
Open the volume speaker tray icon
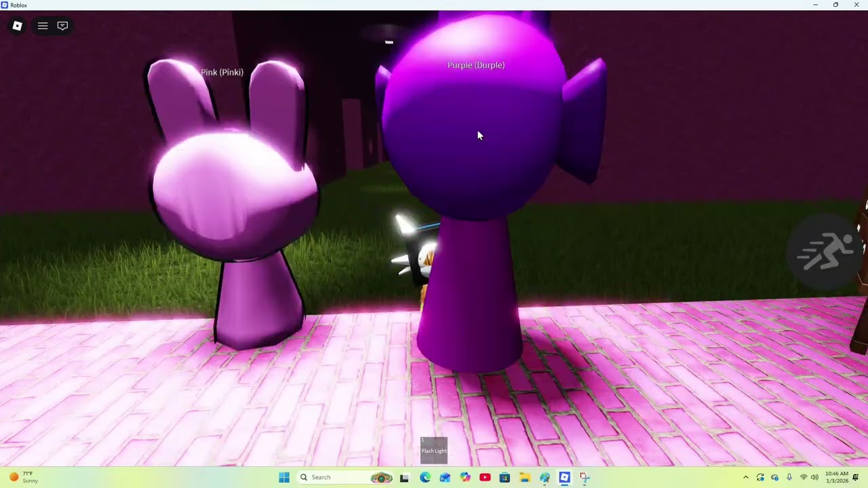pyautogui.click(x=814, y=477)
